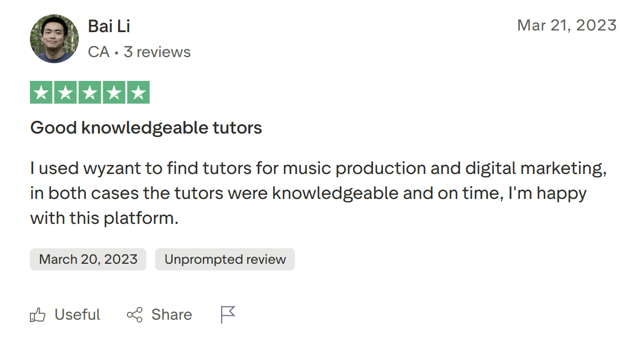Viewport: 644px width, 343px height.
Task: Click "with this platform." in review body
Action: pyautogui.click(x=104, y=218)
